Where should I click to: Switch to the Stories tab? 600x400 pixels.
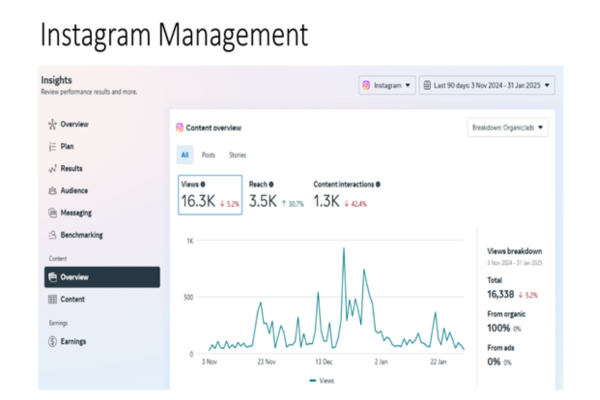click(238, 155)
